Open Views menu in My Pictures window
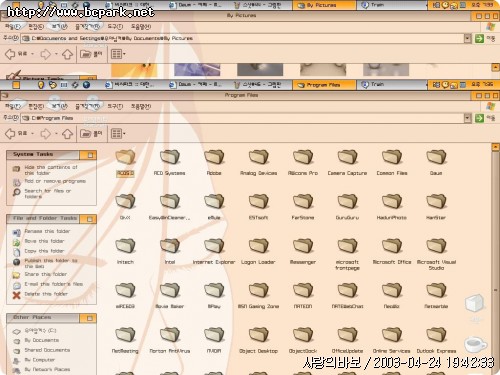 pyautogui.click(x=118, y=54)
